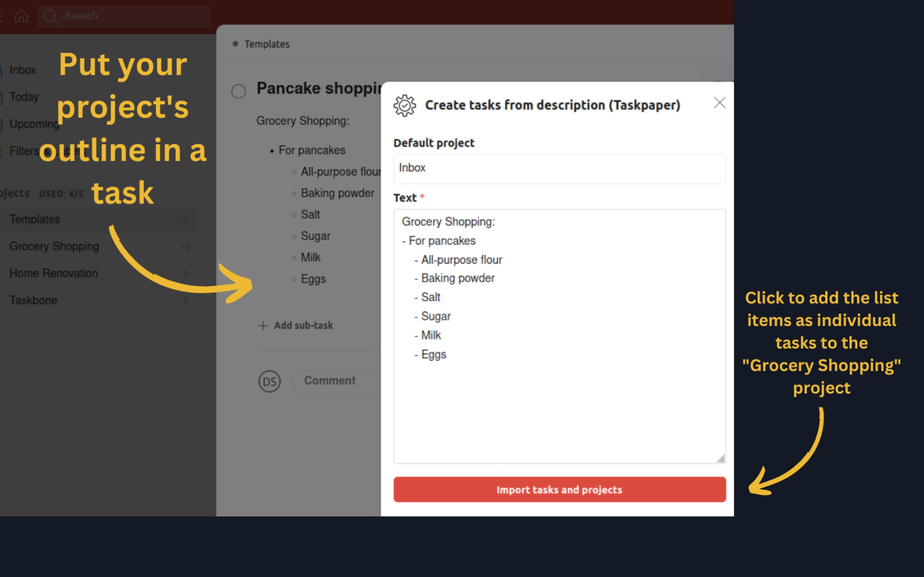924x577 pixels.
Task: Click the Templates breadcrumb dot icon
Action: click(x=235, y=44)
